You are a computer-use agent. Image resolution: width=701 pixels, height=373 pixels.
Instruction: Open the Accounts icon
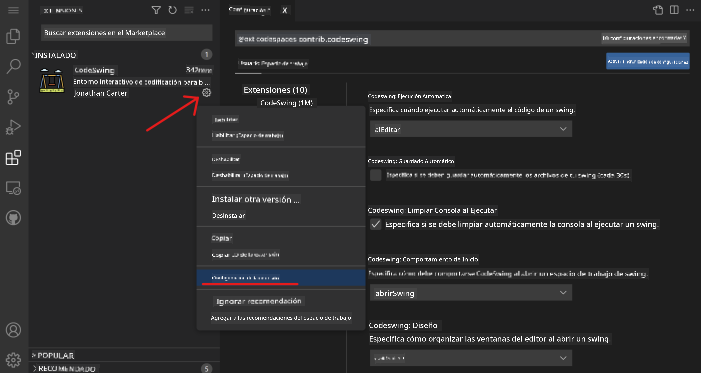point(13,330)
